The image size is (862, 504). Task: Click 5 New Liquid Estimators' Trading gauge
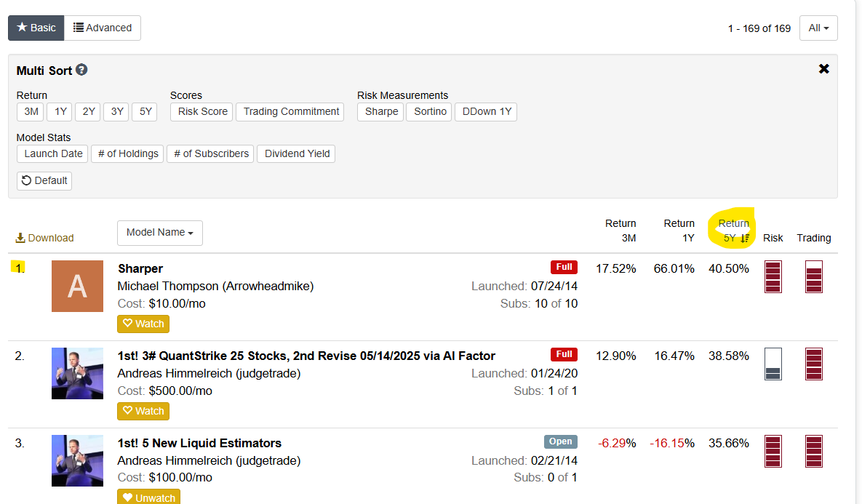tap(813, 451)
